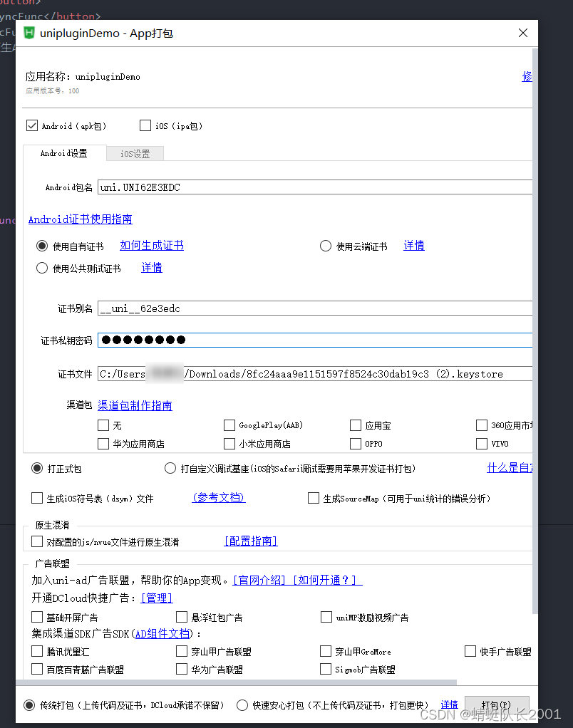The image size is (573, 728).
Task: Enable 对配置的js/nvue文件进行原生混淆 checkbox
Action: [37, 541]
